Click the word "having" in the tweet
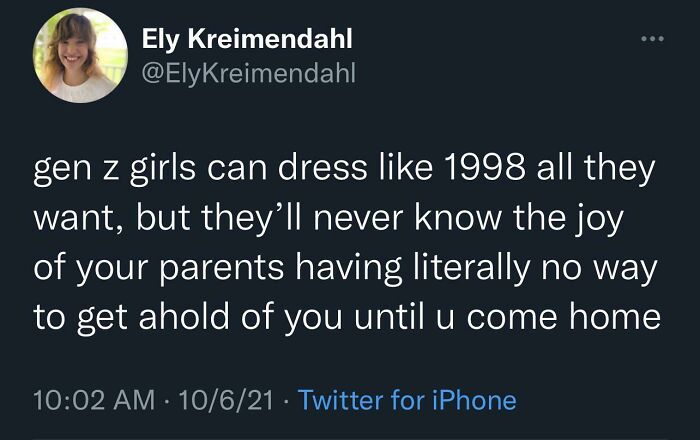700x440 pixels. [x=349, y=269]
